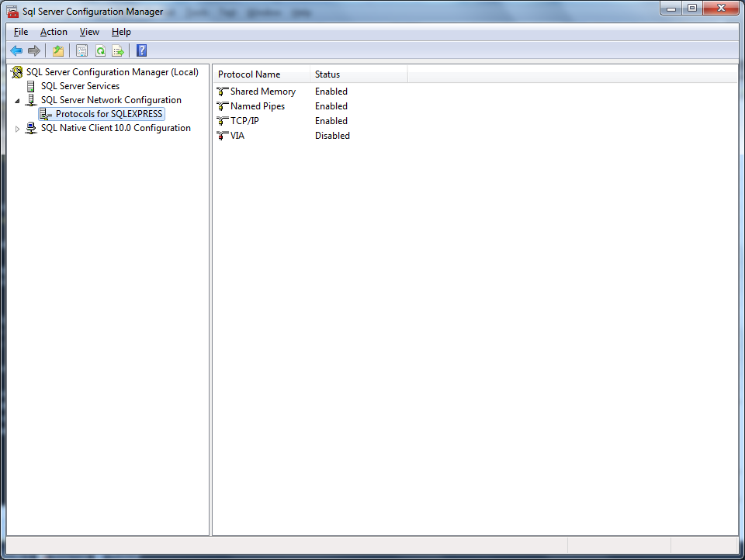
Task: Click the Named Pipes protocol icon
Action: [x=223, y=106]
